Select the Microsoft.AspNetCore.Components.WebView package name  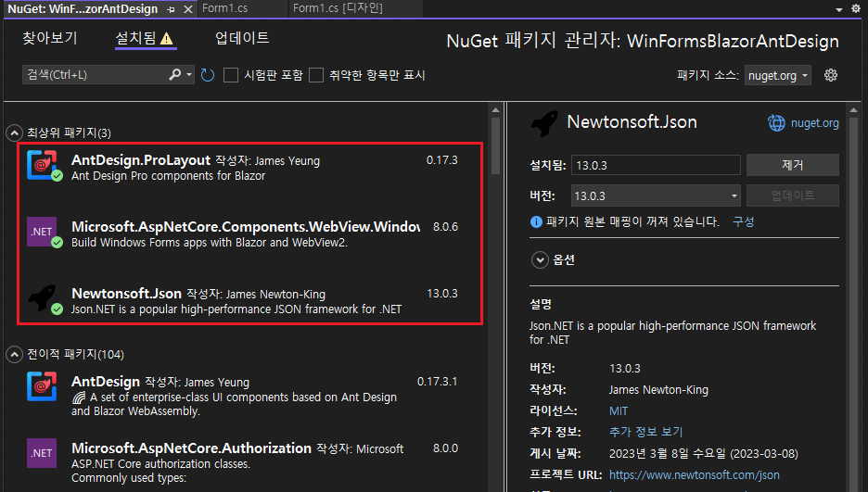[x=245, y=227]
